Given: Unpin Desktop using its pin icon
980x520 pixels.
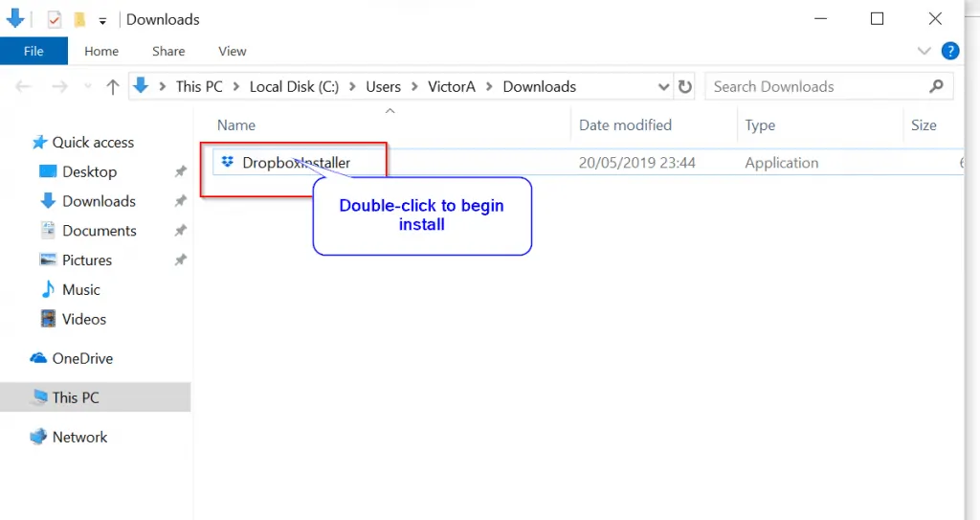Looking at the screenshot, I should click(180, 172).
